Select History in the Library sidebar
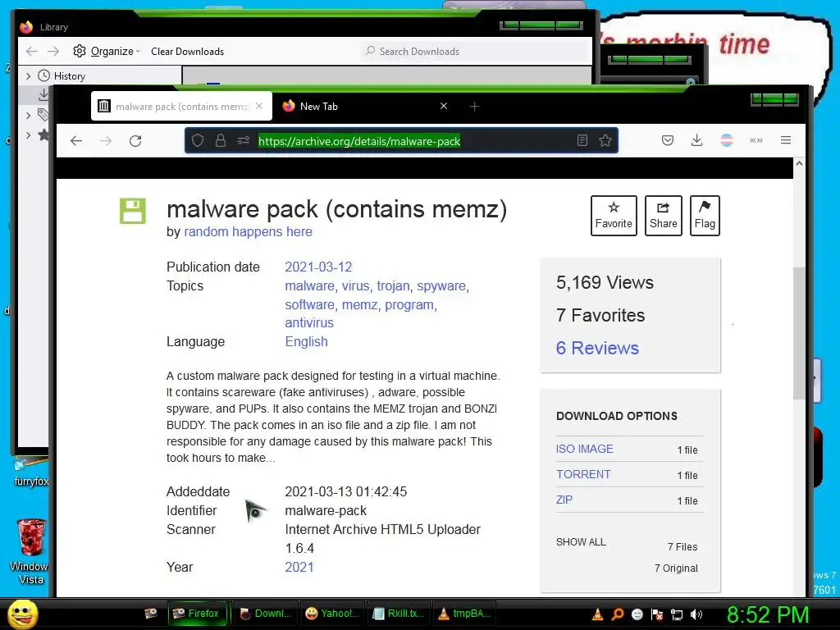Image resolution: width=840 pixels, height=630 pixels. pos(69,76)
